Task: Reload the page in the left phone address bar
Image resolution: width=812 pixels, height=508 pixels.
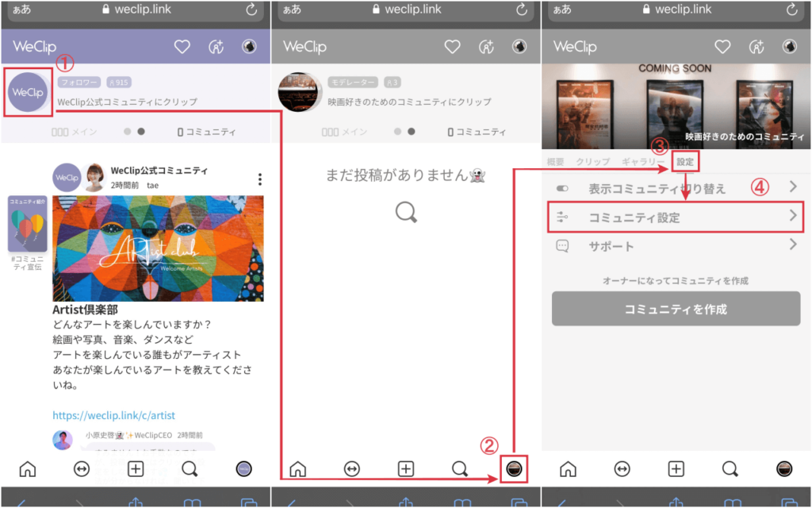Action: pyautogui.click(x=251, y=10)
